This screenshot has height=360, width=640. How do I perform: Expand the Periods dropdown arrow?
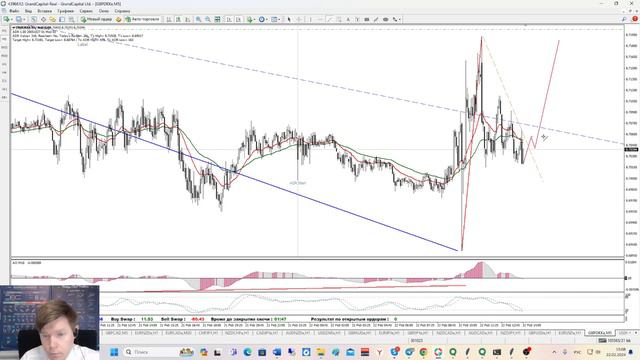[267, 19]
